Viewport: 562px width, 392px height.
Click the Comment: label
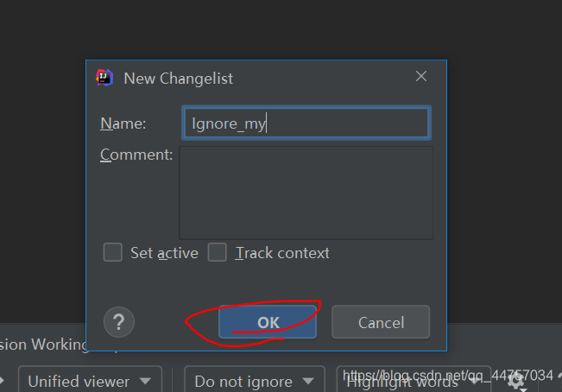coord(136,155)
